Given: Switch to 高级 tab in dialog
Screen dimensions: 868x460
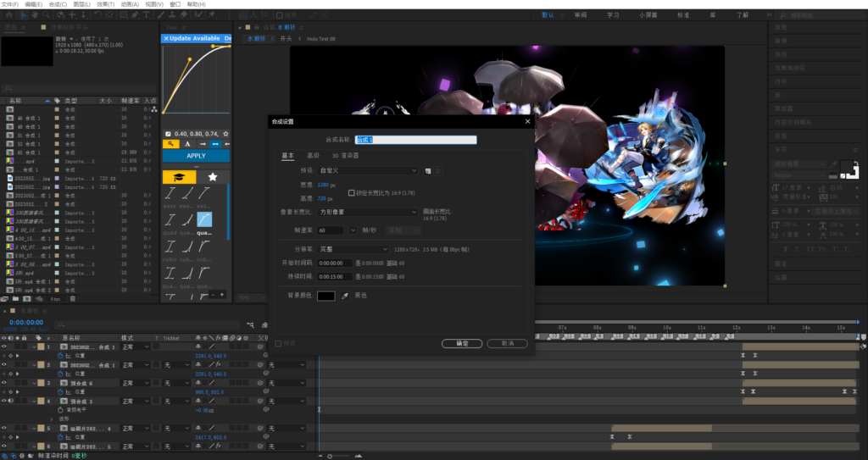Looking at the screenshot, I should tap(314, 156).
